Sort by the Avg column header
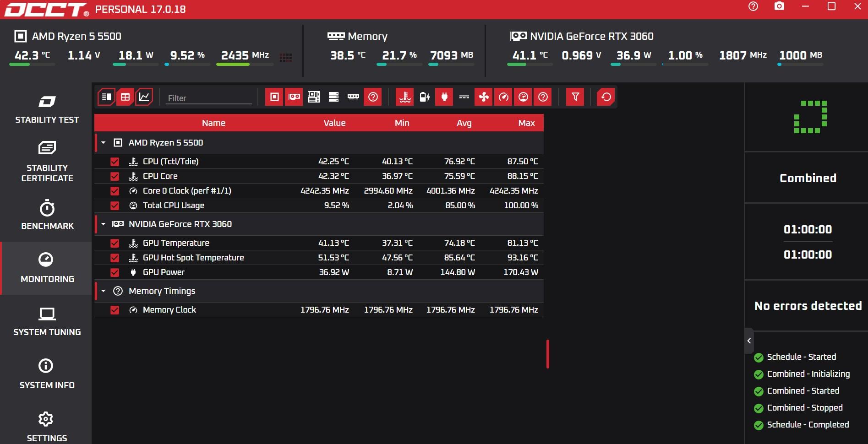This screenshot has height=444, width=868. tap(464, 123)
